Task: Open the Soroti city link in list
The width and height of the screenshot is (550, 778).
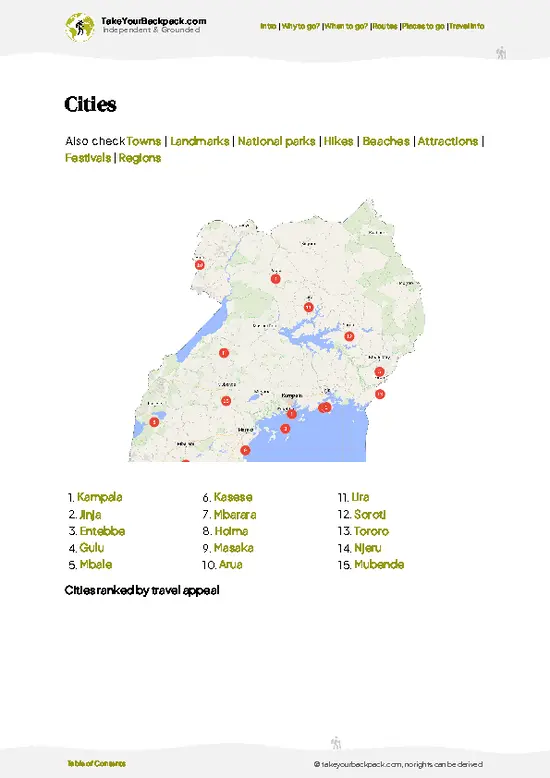Action: 370,515
